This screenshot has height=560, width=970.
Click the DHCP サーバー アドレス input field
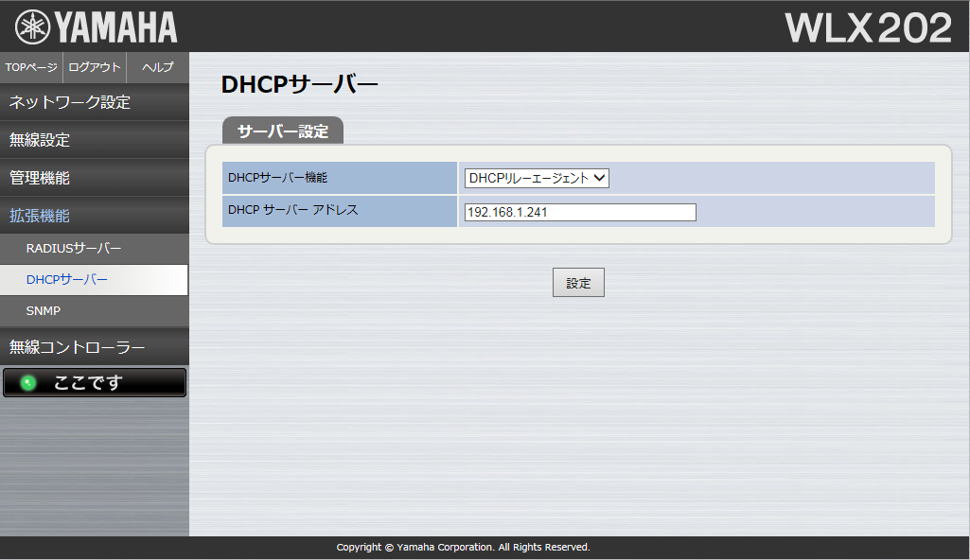point(579,211)
